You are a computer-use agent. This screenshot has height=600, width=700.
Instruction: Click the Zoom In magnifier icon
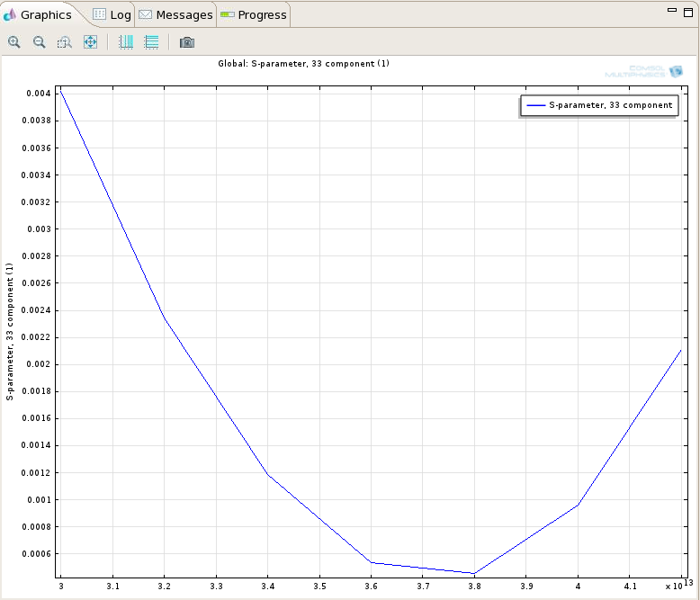(14, 42)
